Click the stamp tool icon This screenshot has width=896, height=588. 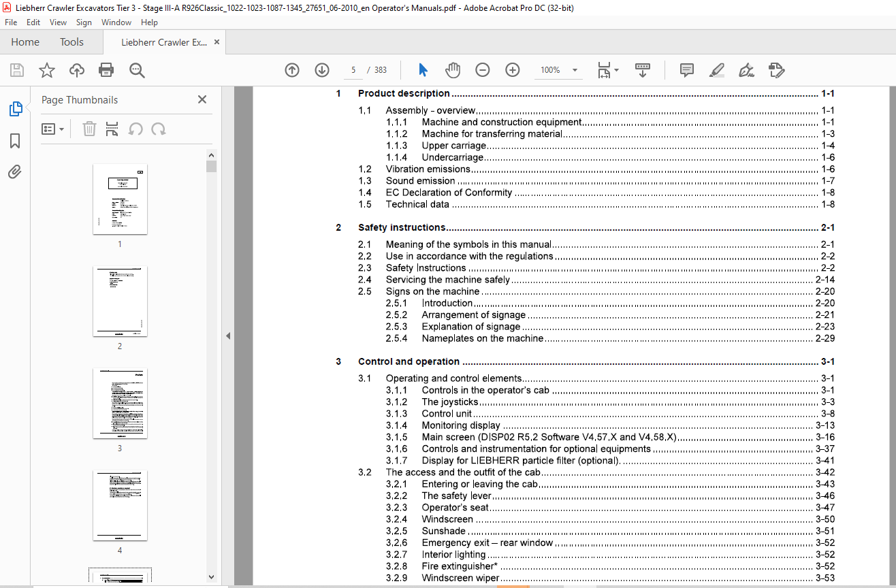[x=776, y=70]
